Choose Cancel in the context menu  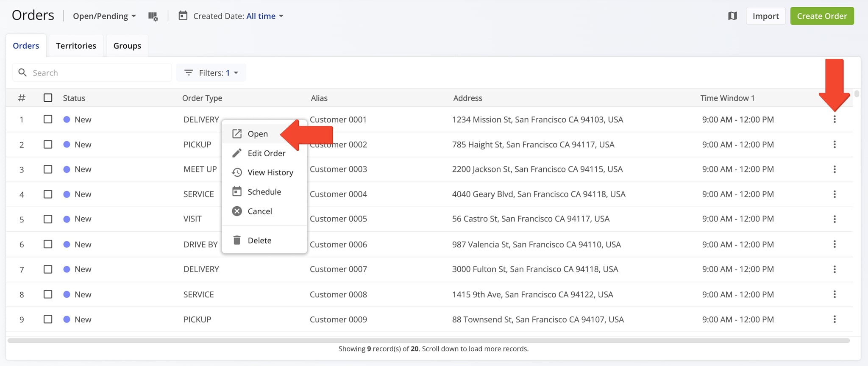pyautogui.click(x=264, y=211)
